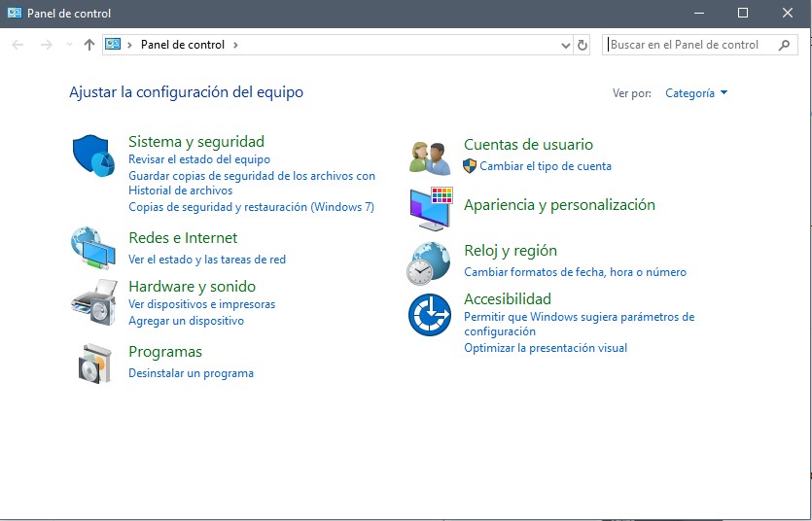
Task: Click Permitir que Windows sugiera parámetros de configuración
Action: 579,324
